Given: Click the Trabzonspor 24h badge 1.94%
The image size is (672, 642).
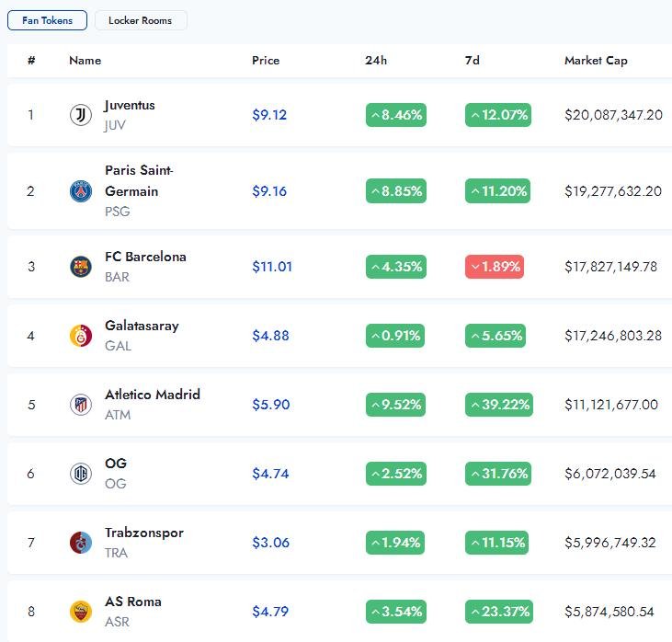Looking at the screenshot, I should (x=395, y=543).
